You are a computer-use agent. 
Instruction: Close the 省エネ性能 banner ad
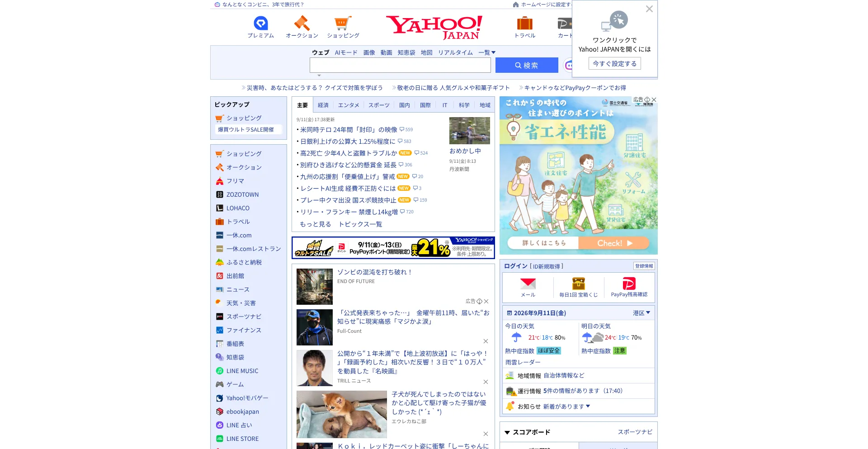click(x=654, y=99)
